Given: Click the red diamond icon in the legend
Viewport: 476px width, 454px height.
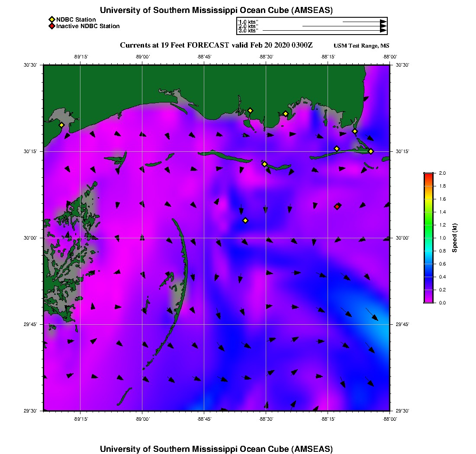Looking at the screenshot, I should click(x=51, y=26).
